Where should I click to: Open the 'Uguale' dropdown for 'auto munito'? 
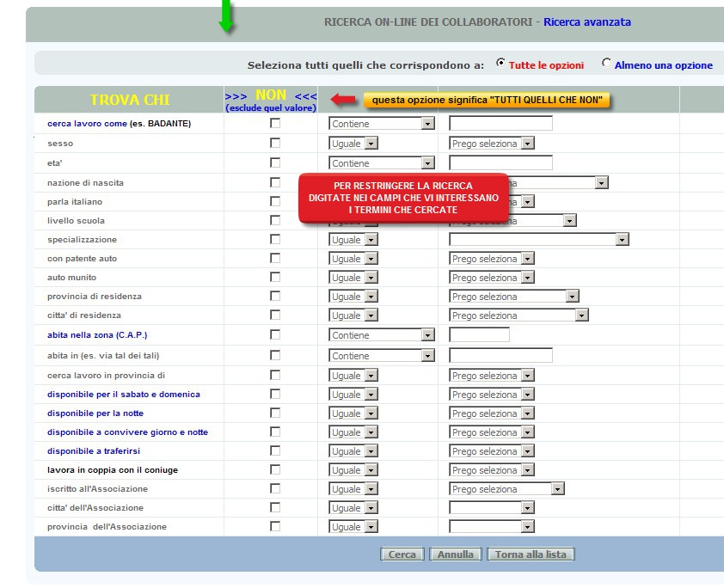coord(353,278)
